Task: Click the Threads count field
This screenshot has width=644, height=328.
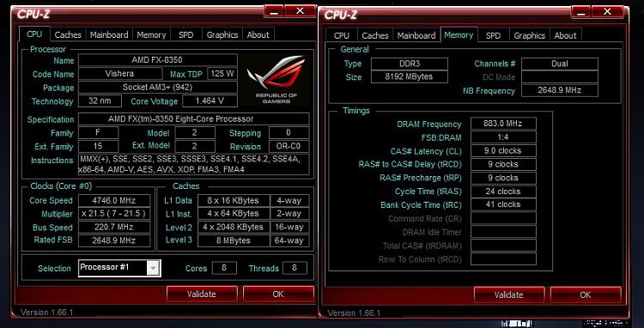Action: coord(295,268)
